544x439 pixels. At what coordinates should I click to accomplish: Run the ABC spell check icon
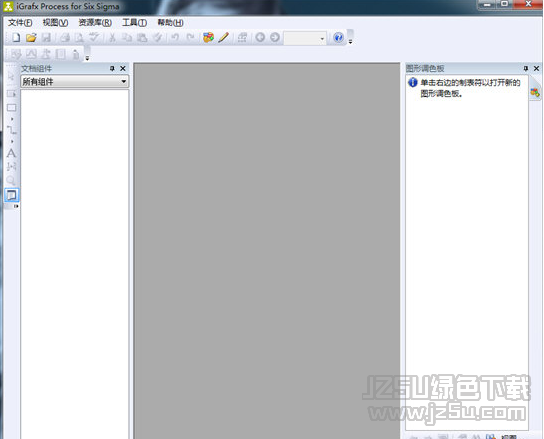coord(94,37)
